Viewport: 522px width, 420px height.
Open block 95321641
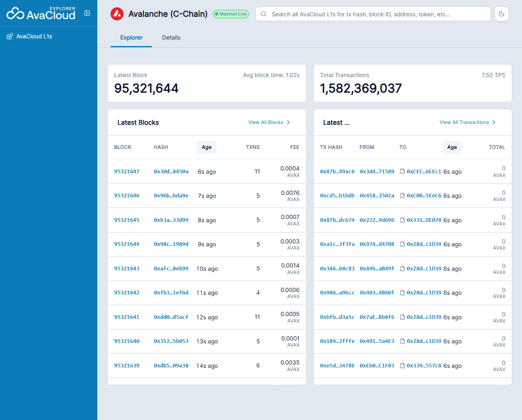point(127,317)
